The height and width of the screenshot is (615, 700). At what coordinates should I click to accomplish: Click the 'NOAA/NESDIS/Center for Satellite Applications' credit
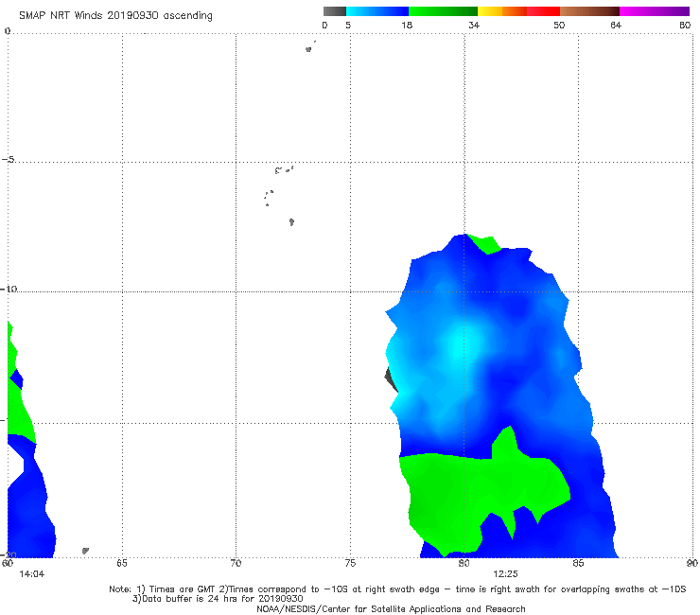tap(391, 608)
